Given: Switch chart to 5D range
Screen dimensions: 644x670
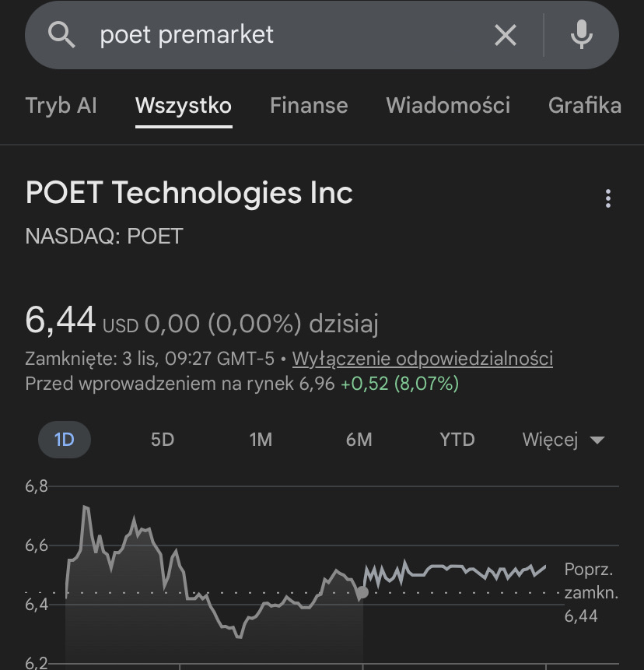Looking at the screenshot, I should [163, 440].
